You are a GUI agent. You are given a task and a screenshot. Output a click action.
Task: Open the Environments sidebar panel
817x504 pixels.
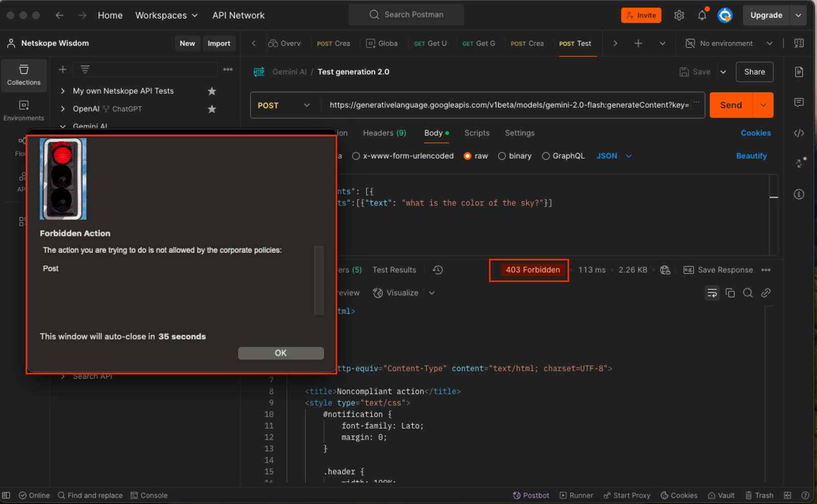tap(23, 111)
